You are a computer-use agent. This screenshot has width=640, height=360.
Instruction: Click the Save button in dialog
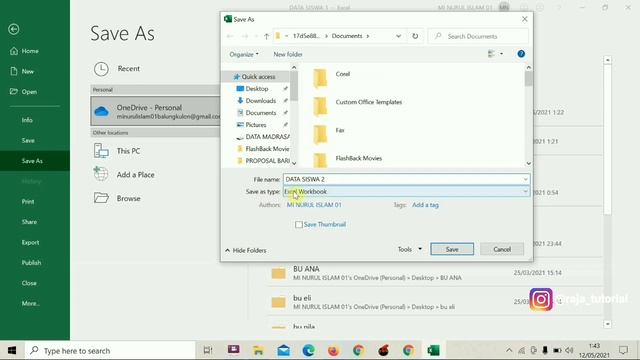click(452, 249)
